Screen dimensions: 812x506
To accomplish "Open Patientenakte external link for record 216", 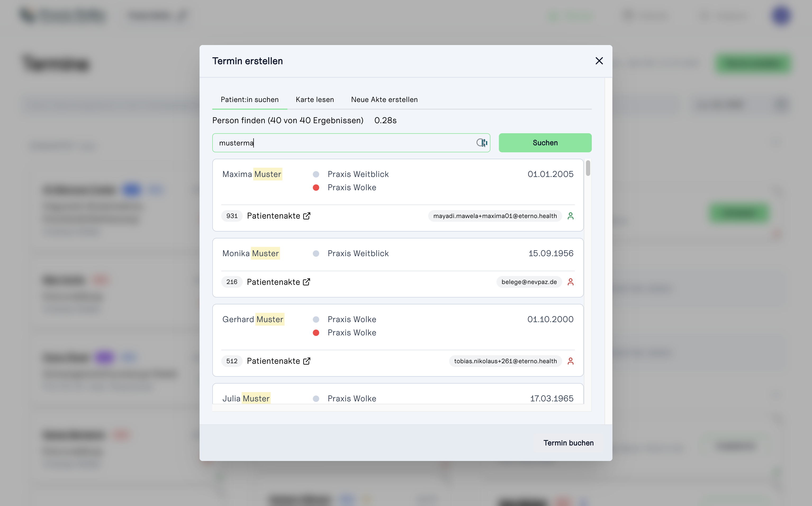I will (306, 282).
